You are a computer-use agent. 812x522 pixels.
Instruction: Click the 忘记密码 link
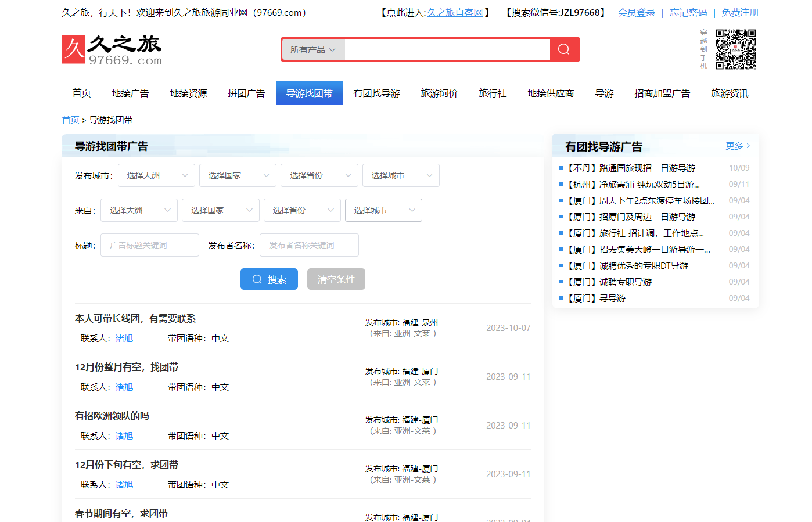688,12
